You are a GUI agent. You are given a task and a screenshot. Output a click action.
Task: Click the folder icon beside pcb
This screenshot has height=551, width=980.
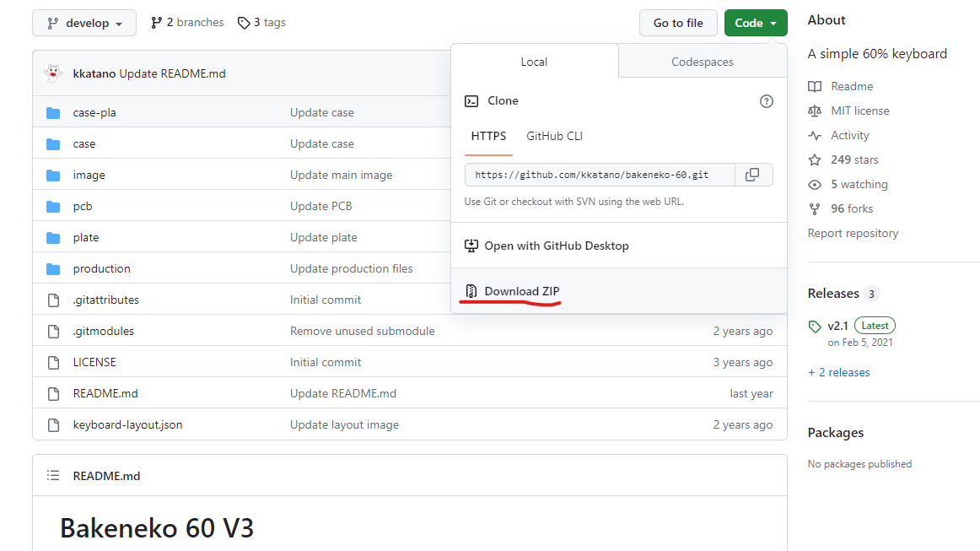53,207
